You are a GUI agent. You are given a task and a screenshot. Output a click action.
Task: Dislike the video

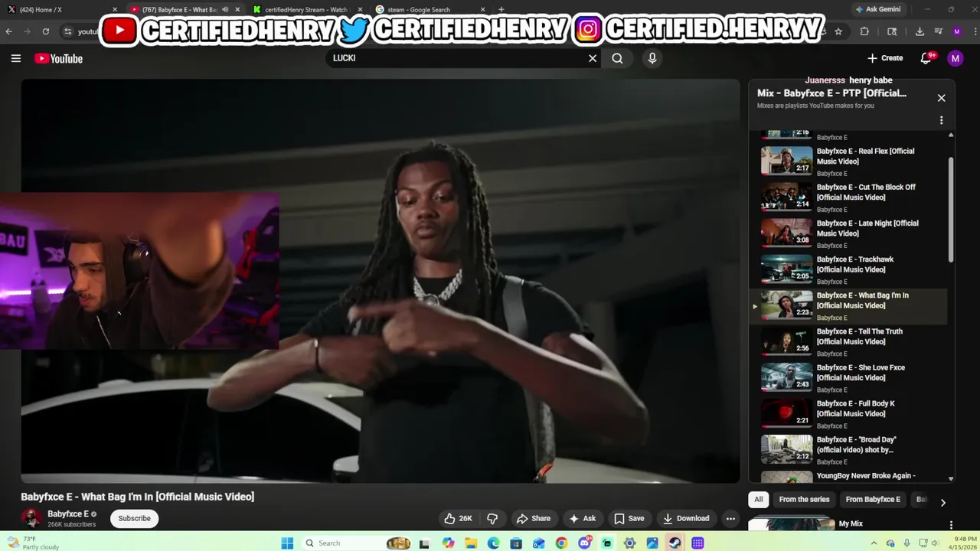492,518
